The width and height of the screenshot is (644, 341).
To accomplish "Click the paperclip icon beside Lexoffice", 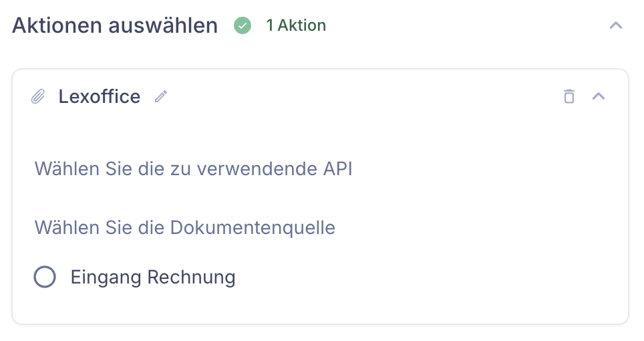I will [38, 96].
